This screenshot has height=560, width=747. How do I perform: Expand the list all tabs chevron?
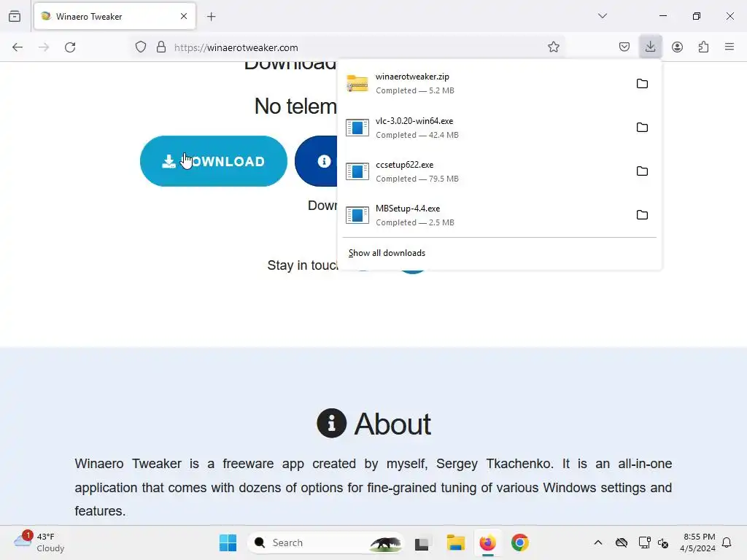(x=602, y=16)
